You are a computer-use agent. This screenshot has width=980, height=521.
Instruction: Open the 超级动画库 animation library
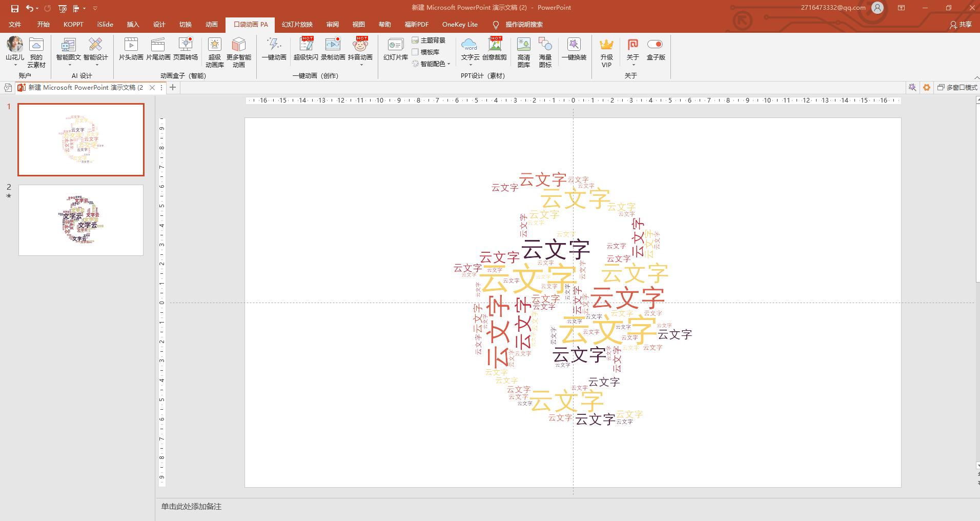tap(214, 52)
